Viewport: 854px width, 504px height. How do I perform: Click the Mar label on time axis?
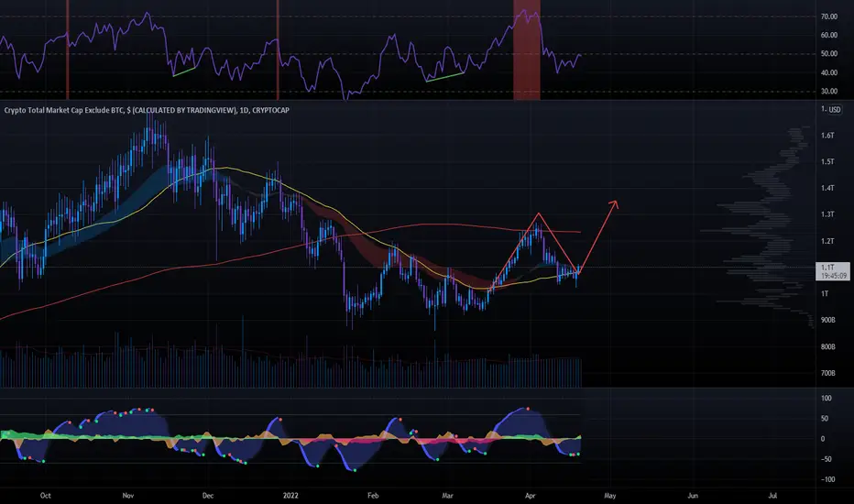click(x=447, y=495)
